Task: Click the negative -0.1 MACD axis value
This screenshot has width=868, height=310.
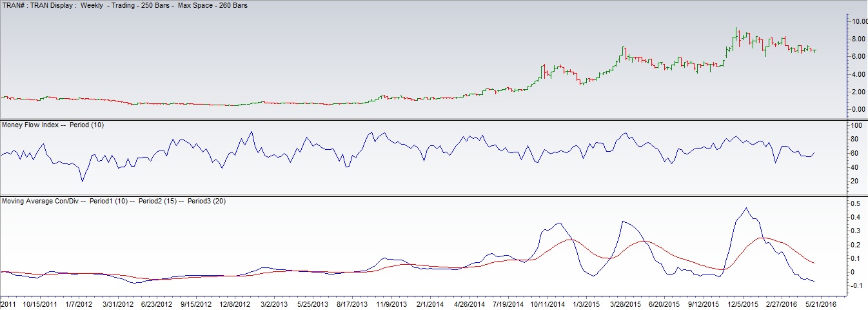Action: pos(858,286)
